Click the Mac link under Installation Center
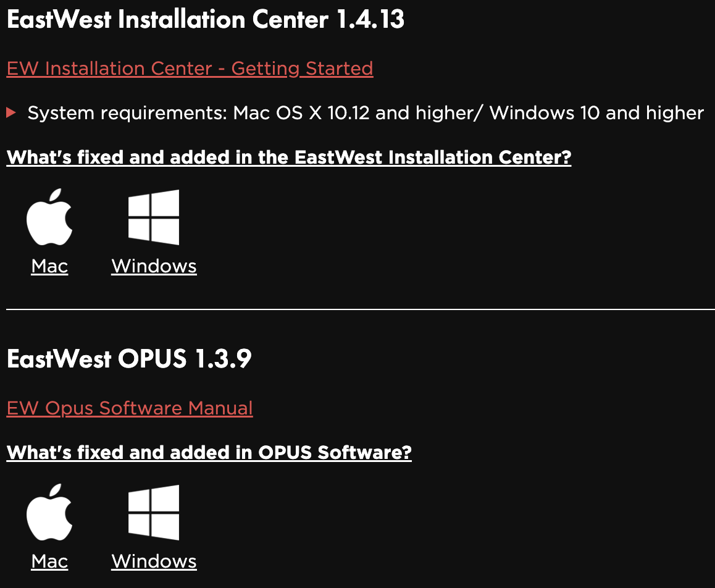This screenshot has height=588, width=715. click(x=49, y=266)
